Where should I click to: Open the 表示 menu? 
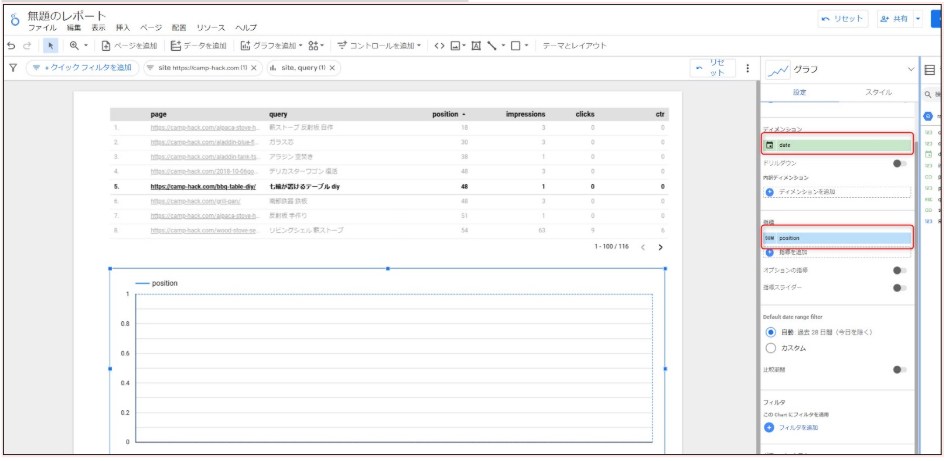[99, 28]
